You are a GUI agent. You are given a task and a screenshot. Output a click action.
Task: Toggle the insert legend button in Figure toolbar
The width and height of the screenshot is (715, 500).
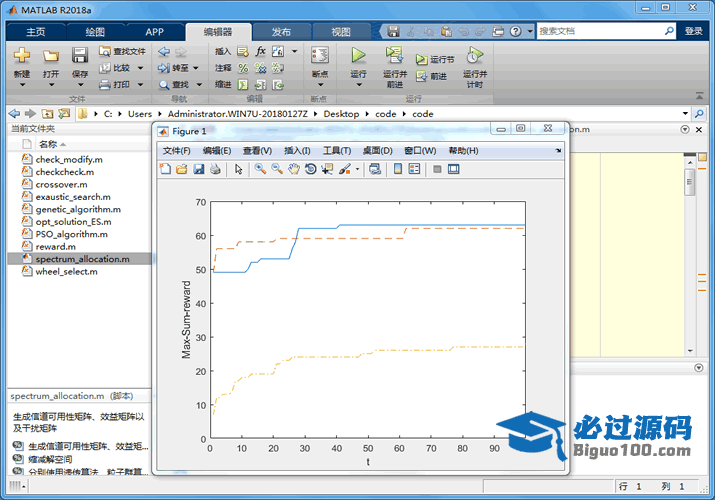415,169
